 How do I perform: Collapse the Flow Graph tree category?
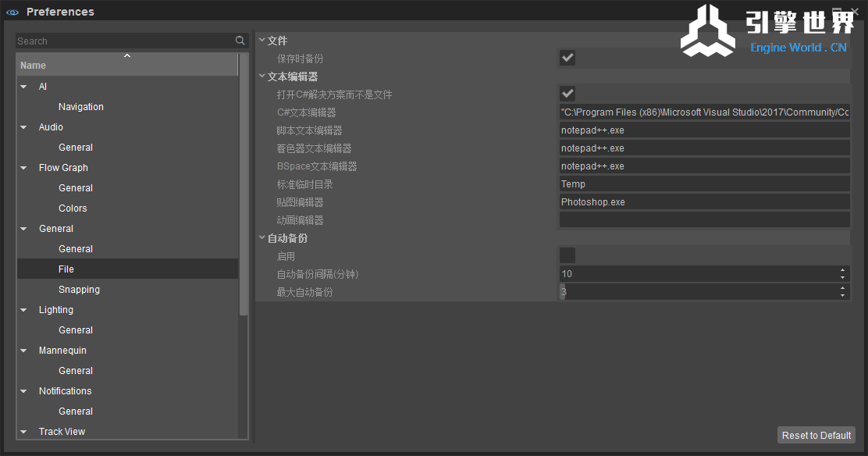coord(23,168)
